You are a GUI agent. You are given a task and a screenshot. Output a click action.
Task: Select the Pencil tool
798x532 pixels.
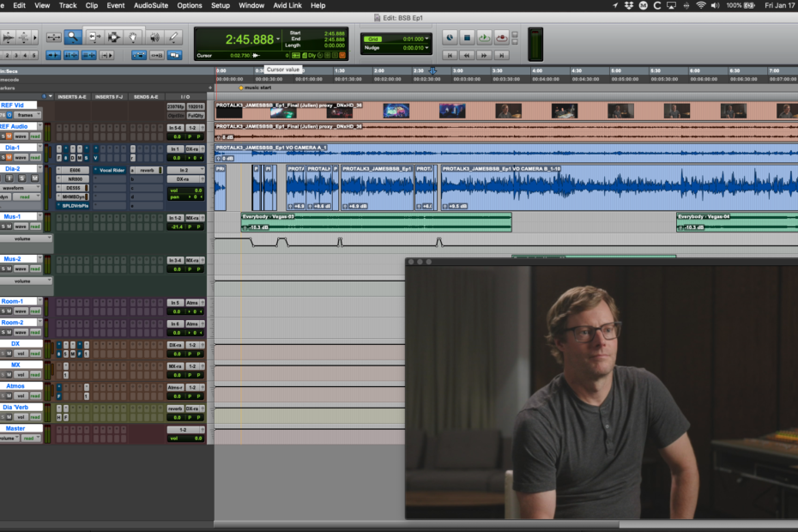[x=173, y=37]
